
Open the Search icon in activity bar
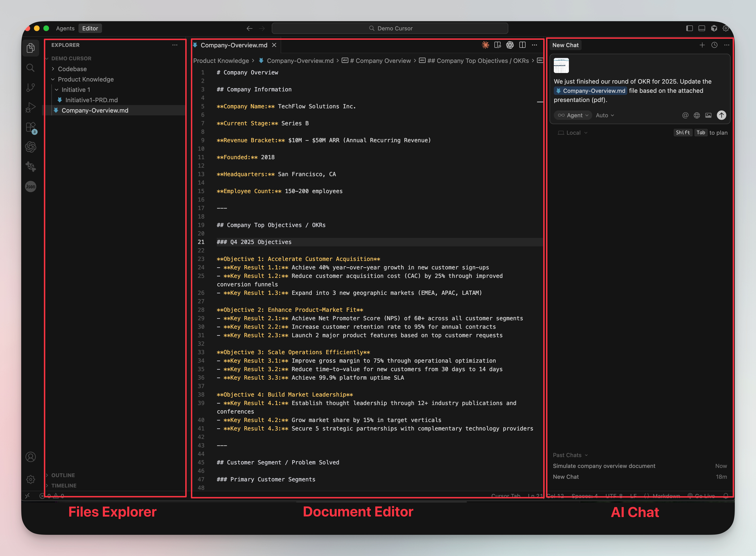tap(30, 68)
